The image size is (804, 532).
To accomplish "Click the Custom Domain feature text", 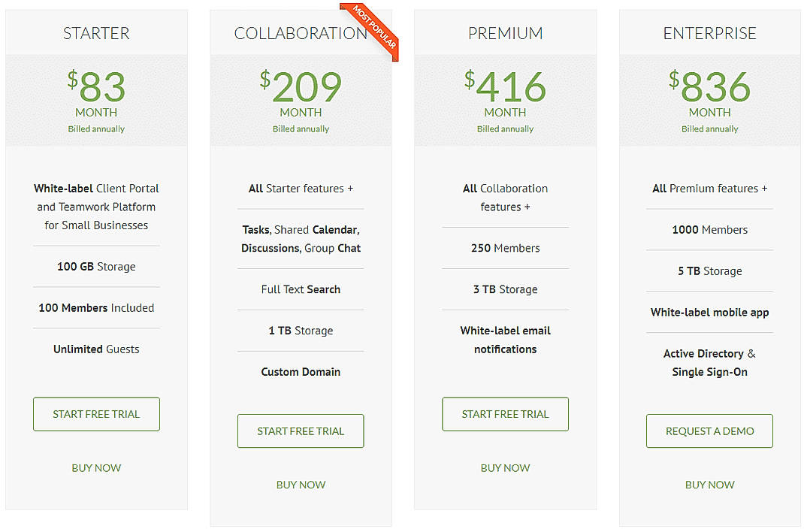I will pos(301,371).
